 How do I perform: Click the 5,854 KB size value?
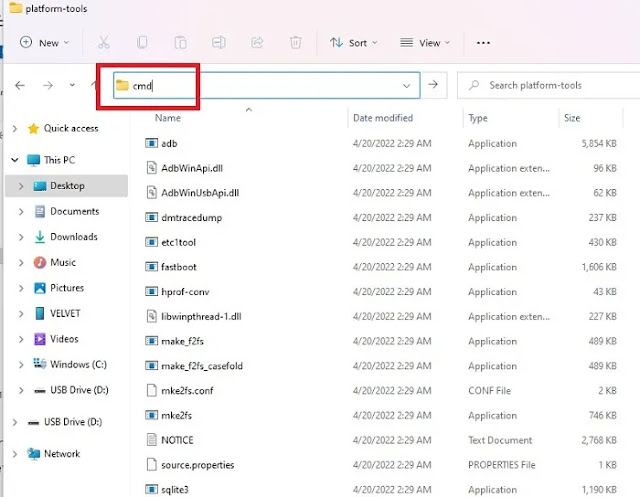pos(599,144)
